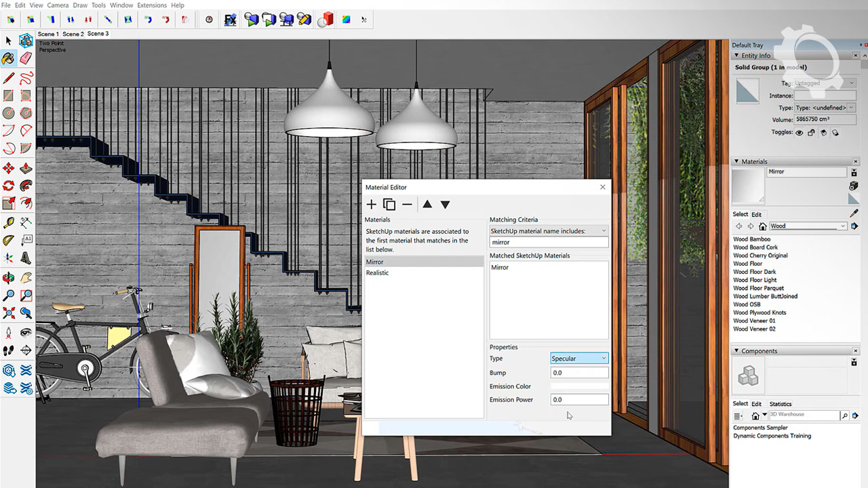Activate the Paint Bucket tool
This screenshot has height=488, width=868.
tap(9, 59)
